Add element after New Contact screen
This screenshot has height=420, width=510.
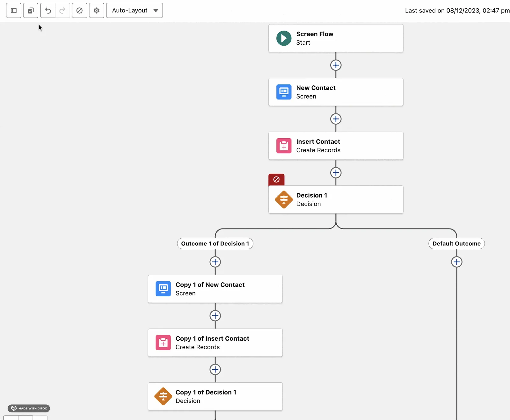336,119
